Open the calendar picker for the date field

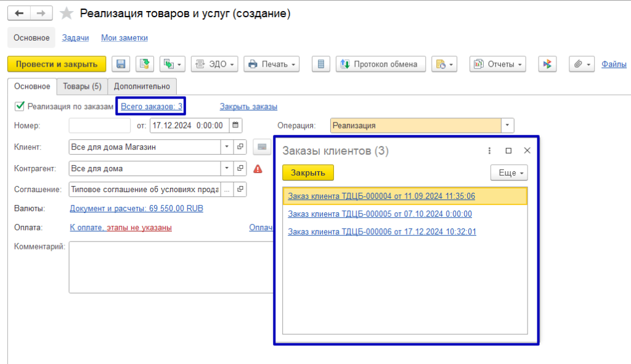(235, 126)
